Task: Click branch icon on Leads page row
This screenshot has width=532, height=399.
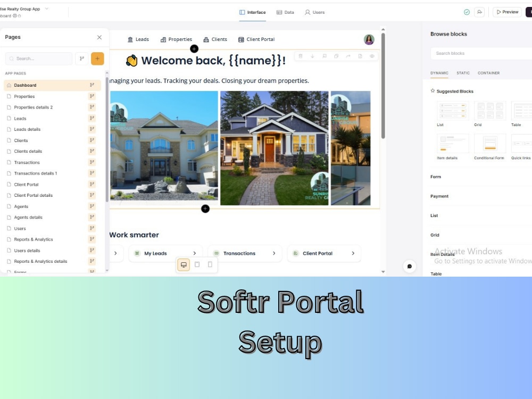Action: [x=92, y=118]
